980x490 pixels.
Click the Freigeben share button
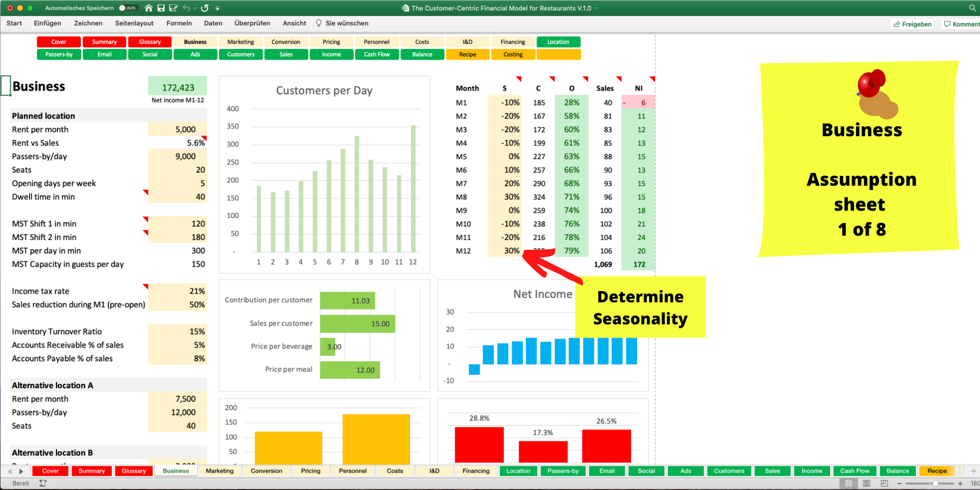912,24
